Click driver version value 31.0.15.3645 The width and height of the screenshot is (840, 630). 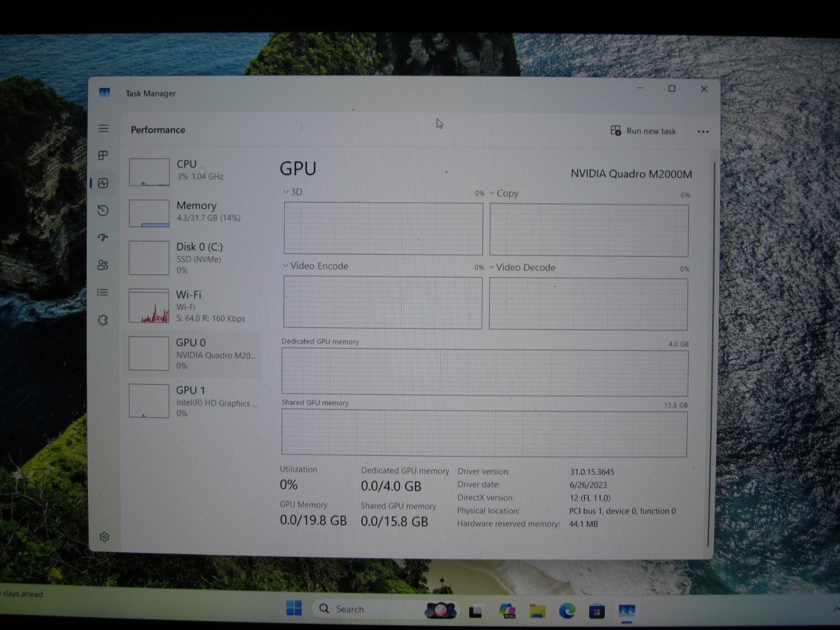point(592,472)
